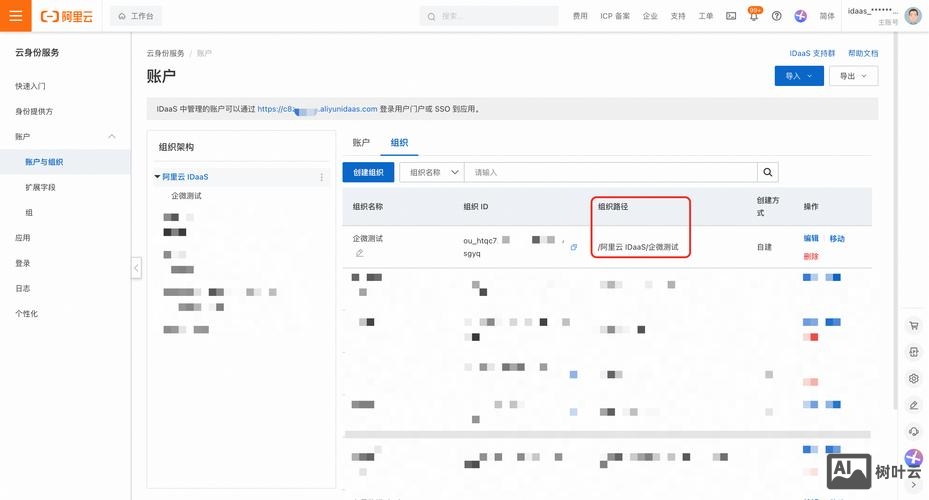Click the pencil icon under 企微测试 name

tap(359, 253)
